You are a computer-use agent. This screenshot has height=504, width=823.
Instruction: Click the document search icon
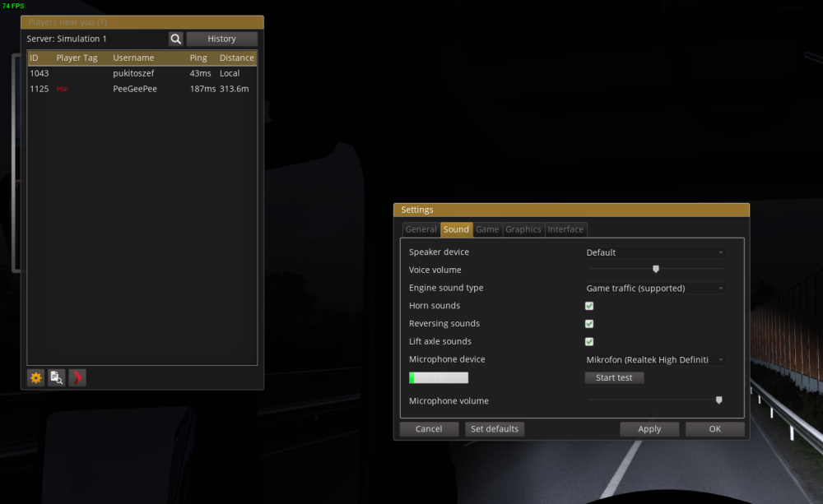point(57,377)
